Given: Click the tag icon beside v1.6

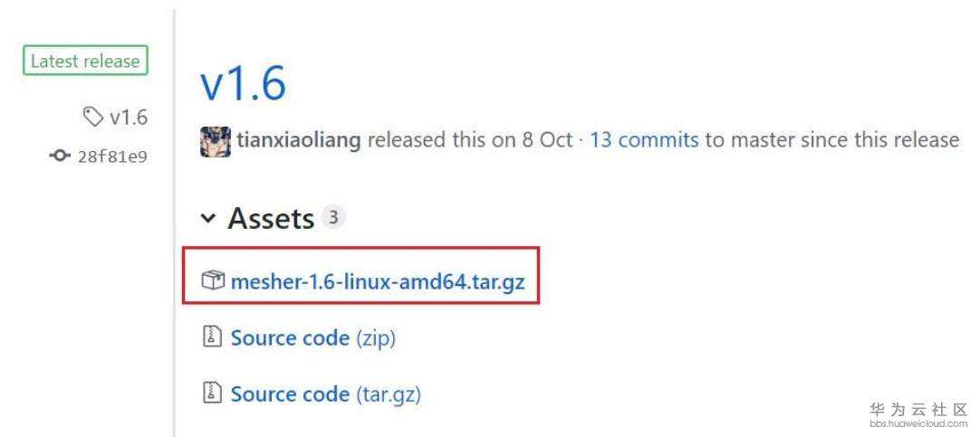Looking at the screenshot, I should click(92, 117).
